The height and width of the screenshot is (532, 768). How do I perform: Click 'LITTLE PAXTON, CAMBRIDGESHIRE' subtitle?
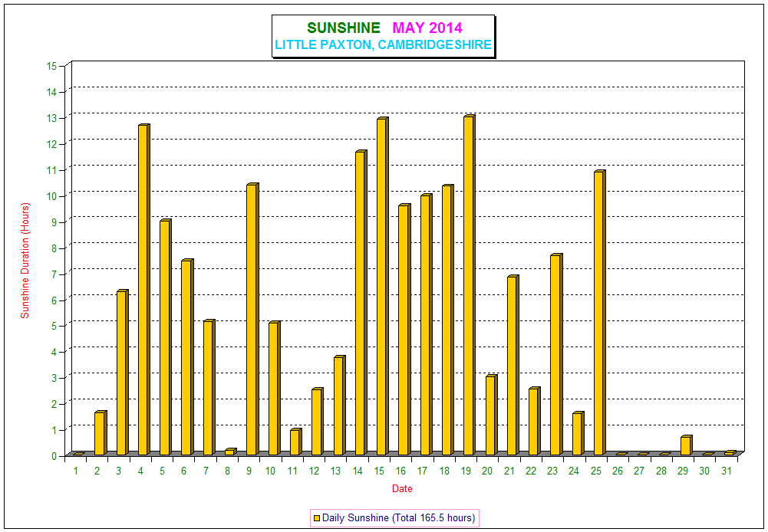(383, 44)
